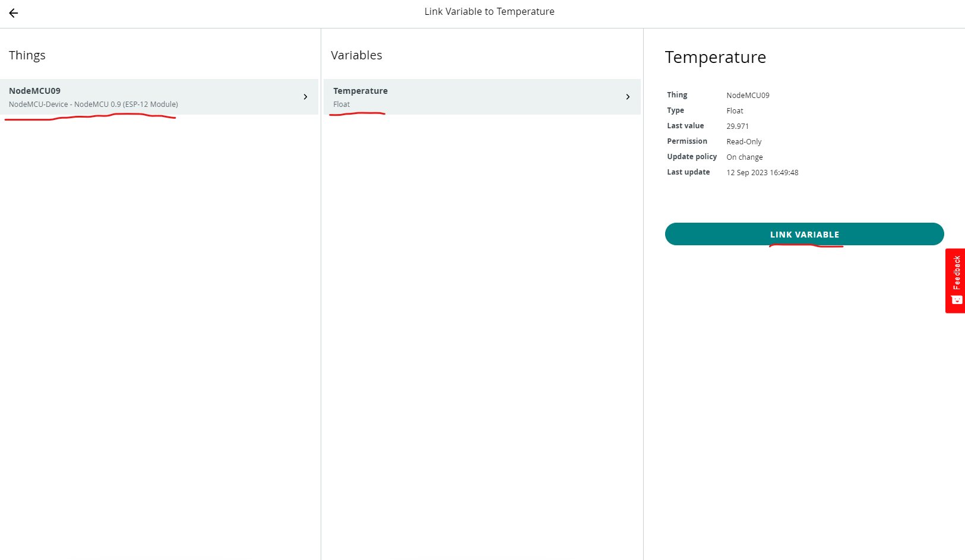Click the Thing value NodeMCU09 in details
Viewport: 965px width, 560px height.
pos(748,95)
